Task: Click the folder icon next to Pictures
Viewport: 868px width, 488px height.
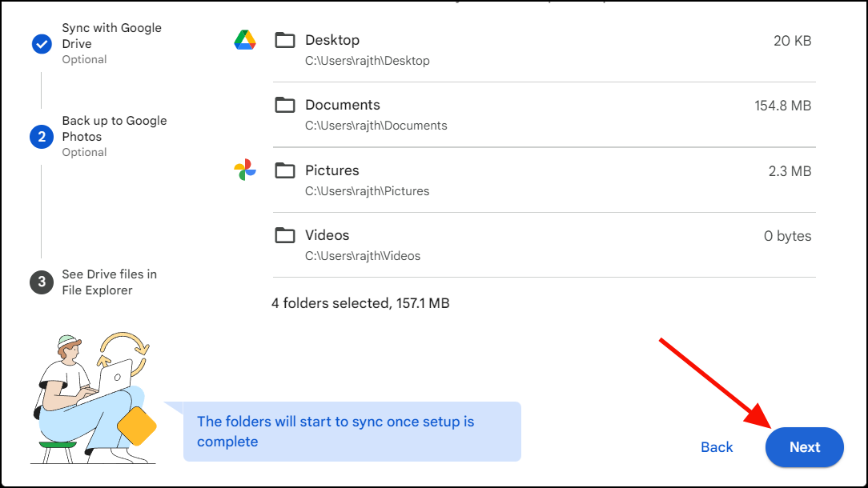Action: click(x=285, y=170)
